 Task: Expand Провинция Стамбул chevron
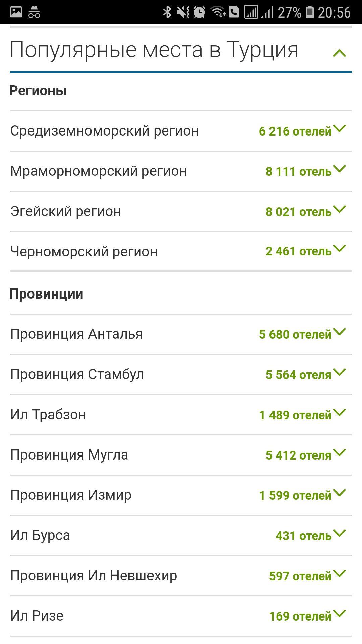[x=339, y=372]
